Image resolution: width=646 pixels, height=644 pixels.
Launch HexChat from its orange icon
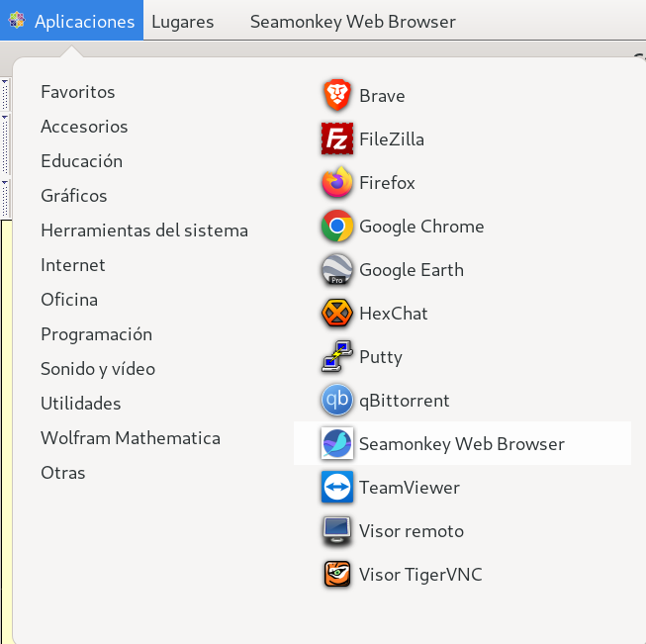(x=337, y=314)
